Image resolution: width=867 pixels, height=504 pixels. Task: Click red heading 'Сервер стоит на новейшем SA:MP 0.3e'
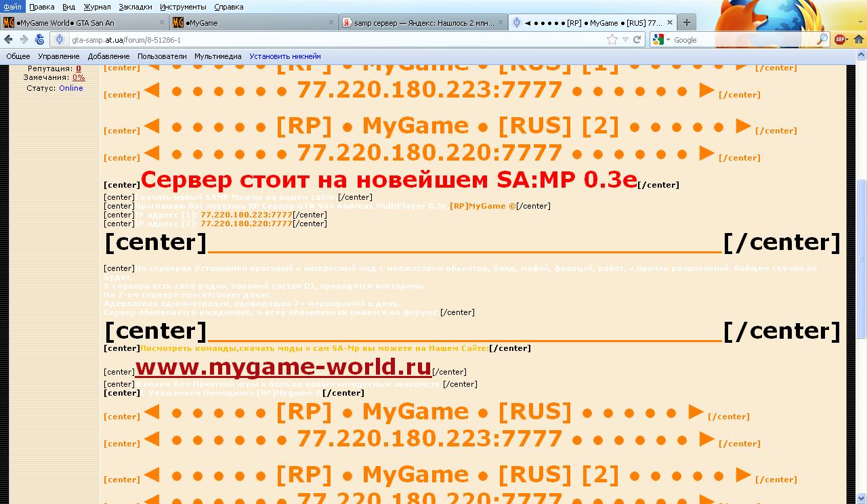point(389,180)
